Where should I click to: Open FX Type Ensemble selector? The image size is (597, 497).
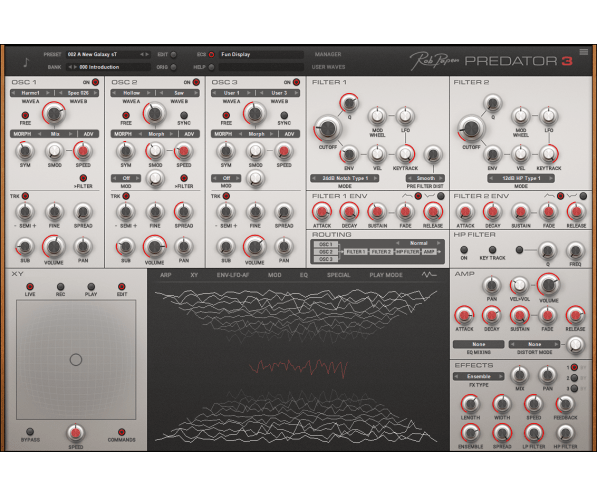coord(479,376)
